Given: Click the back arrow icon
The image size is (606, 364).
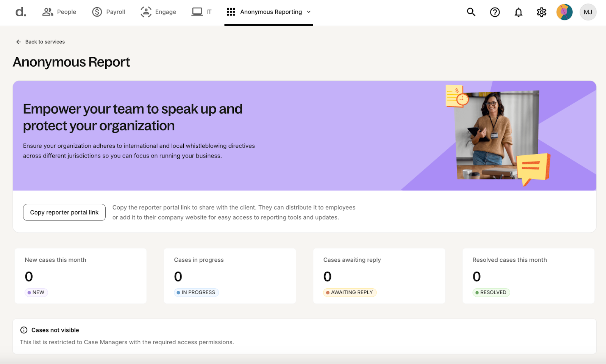Looking at the screenshot, I should [19, 42].
